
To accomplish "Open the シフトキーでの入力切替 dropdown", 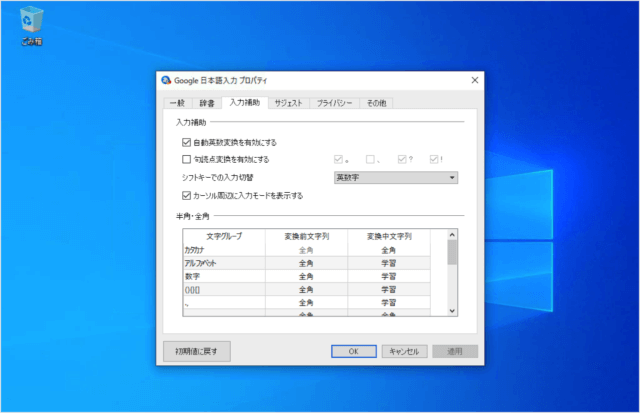I will click(396, 178).
